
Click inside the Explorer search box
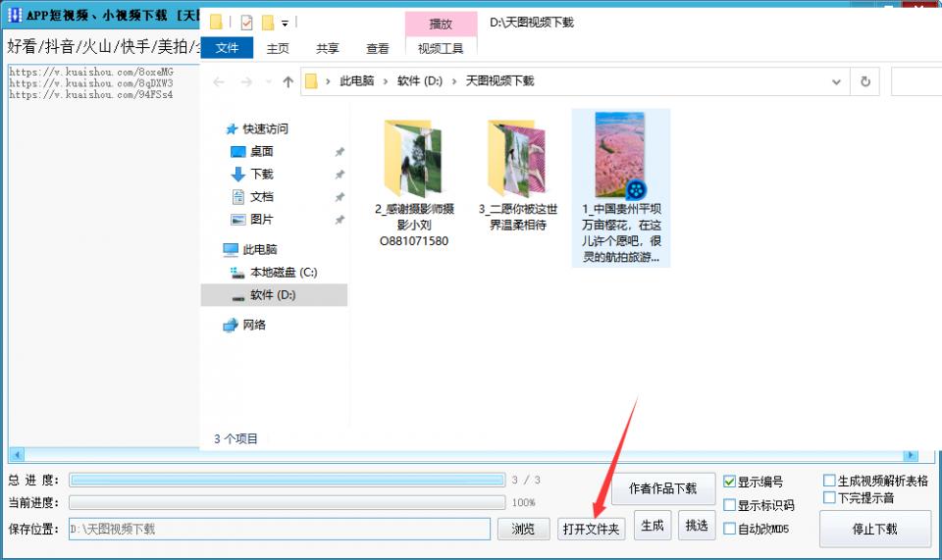pyautogui.click(x=916, y=81)
